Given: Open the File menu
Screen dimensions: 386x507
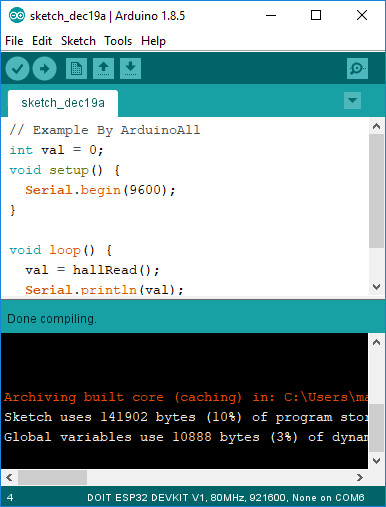Looking at the screenshot, I should (14, 41).
